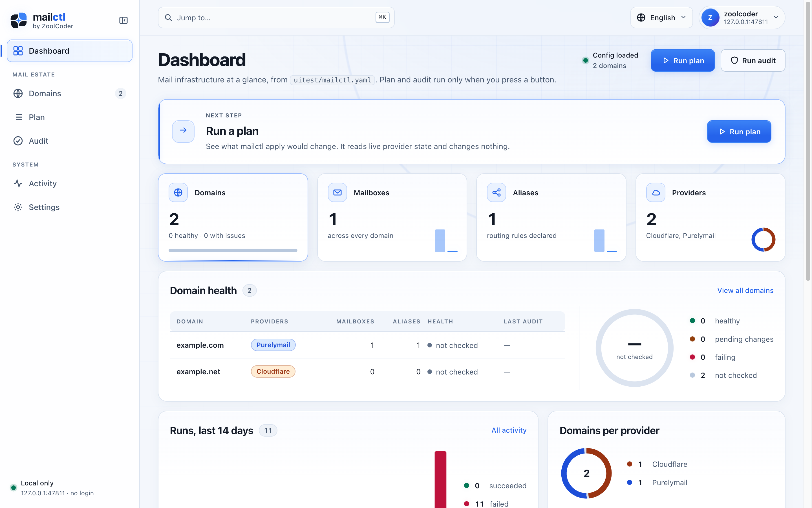Click the page vertical scrollbar

808,141
